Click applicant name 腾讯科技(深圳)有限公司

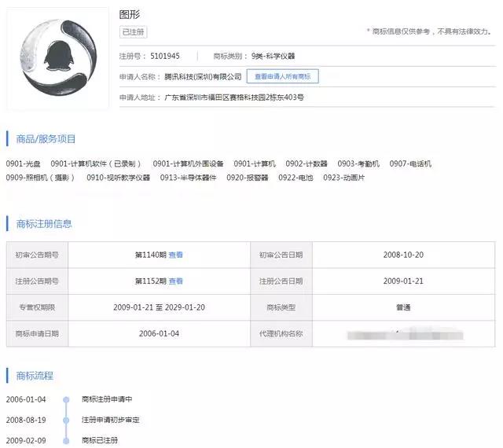tap(202, 76)
